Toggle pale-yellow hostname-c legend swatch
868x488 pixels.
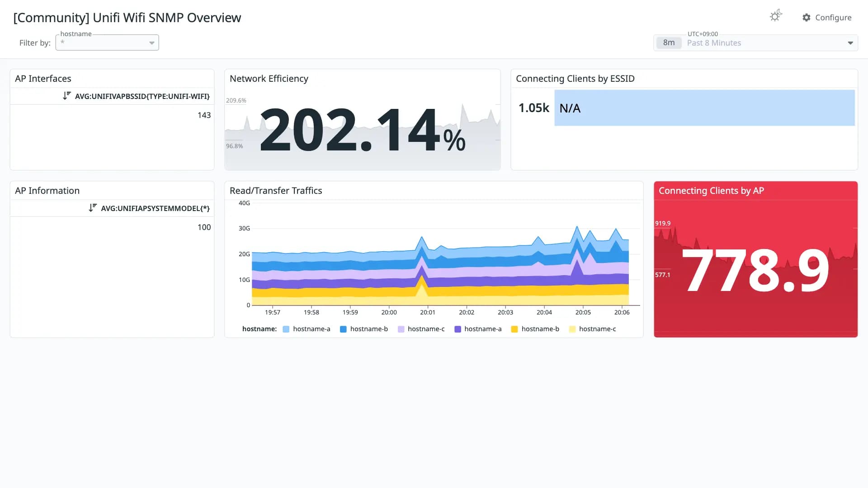(x=572, y=329)
